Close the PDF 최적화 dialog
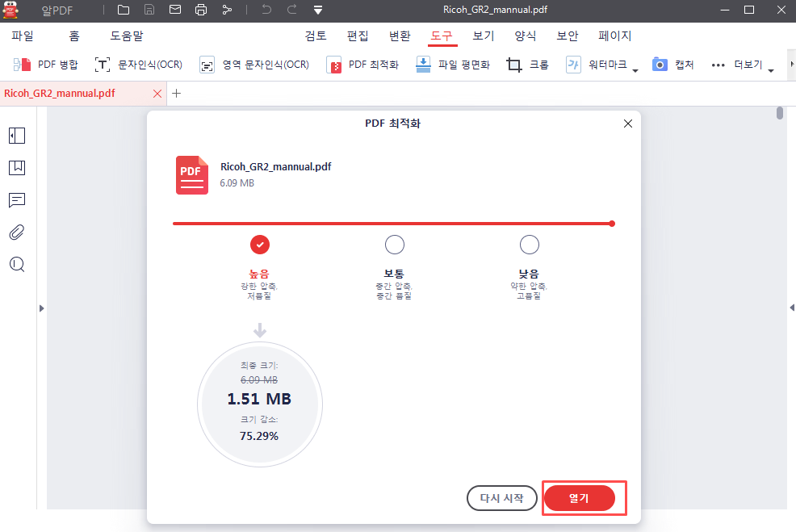This screenshot has height=532, width=796. pyautogui.click(x=628, y=124)
